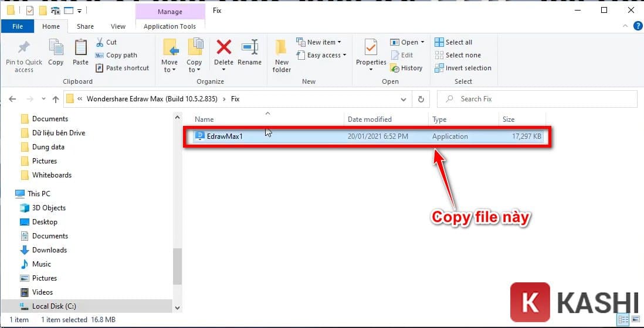Image resolution: width=644 pixels, height=328 pixels.
Task: Select the EdrawMax1 application file
Action: [368, 136]
